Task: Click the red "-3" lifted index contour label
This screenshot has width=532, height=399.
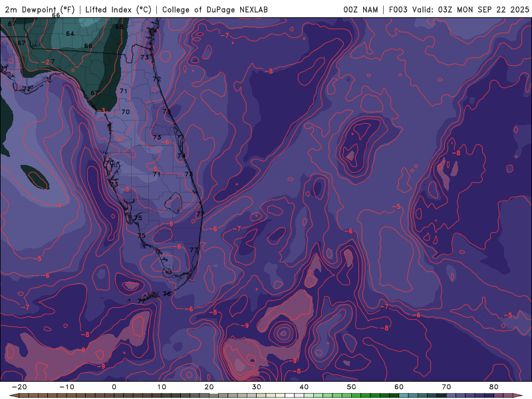Action: (102, 110)
